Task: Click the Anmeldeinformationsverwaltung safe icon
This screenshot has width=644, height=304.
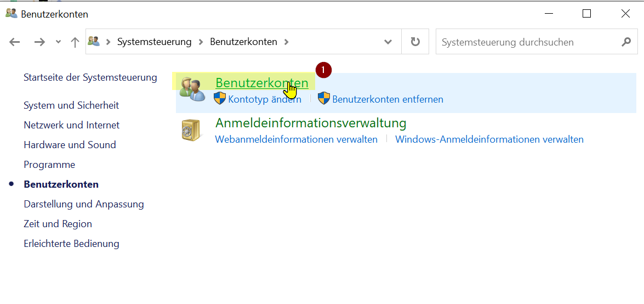Action: [192, 130]
